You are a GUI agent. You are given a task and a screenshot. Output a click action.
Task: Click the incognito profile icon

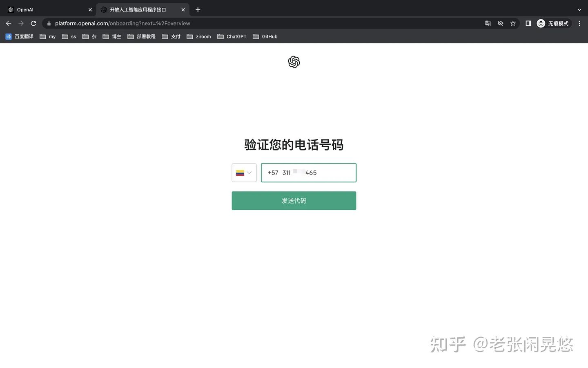[541, 23]
